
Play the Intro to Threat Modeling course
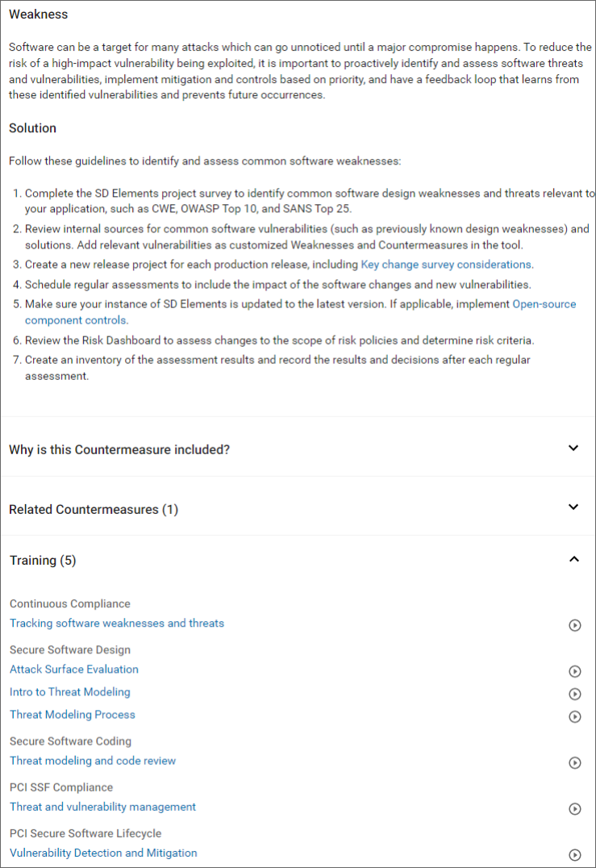coord(575,693)
